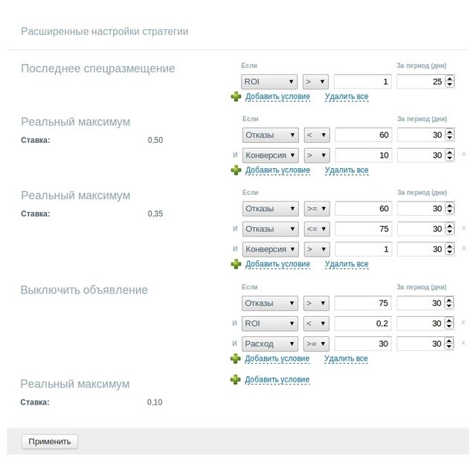
Task: Click Удалить все in Выключить объявление block
Action: point(346,358)
